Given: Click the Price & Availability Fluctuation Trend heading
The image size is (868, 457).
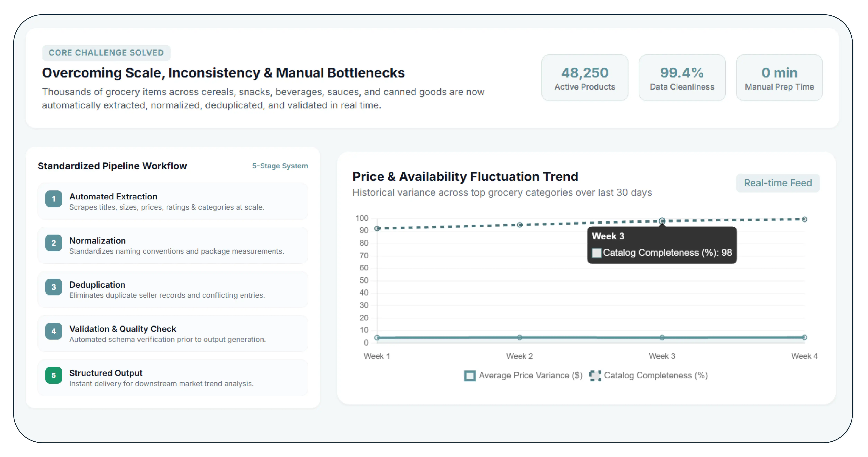Looking at the screenshot, I should click(x=465, y=176).
